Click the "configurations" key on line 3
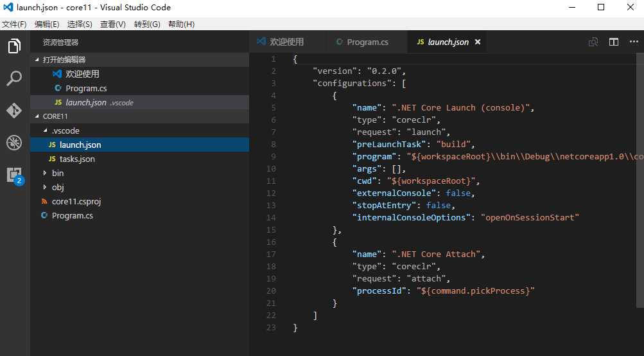 352,84
